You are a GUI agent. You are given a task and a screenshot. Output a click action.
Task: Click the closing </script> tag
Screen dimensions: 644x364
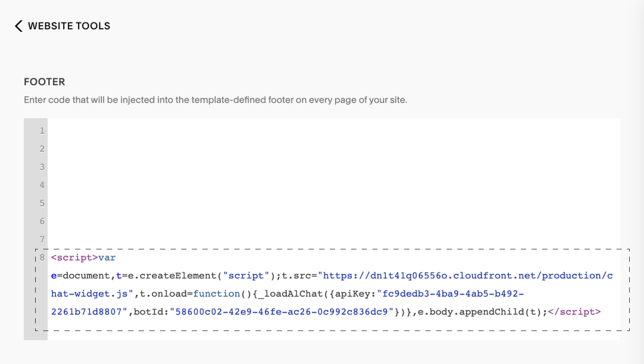(x=574, y=311)
